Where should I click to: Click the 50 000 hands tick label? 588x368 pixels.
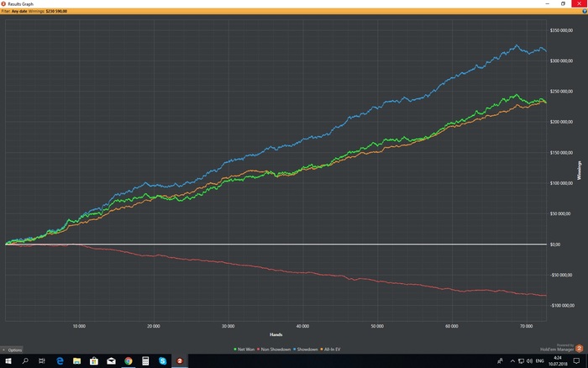[377, 326]
